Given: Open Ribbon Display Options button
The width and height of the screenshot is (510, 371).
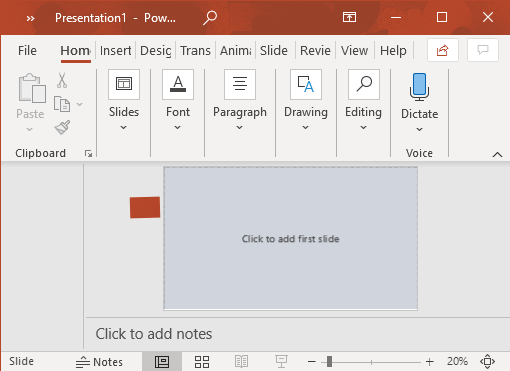Looking at the screenshot, I should click(x=349, y=17).
